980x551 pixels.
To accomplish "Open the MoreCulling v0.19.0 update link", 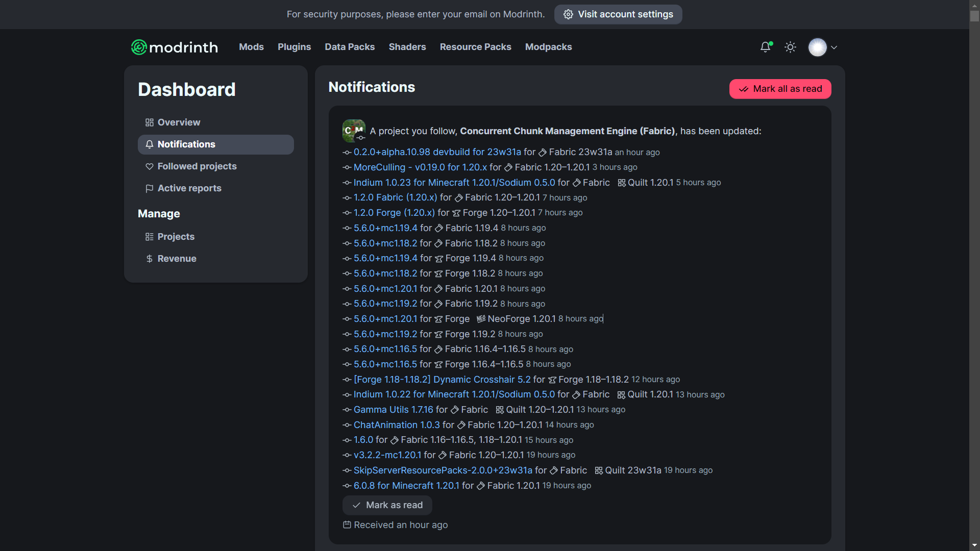I will point(420,167).
